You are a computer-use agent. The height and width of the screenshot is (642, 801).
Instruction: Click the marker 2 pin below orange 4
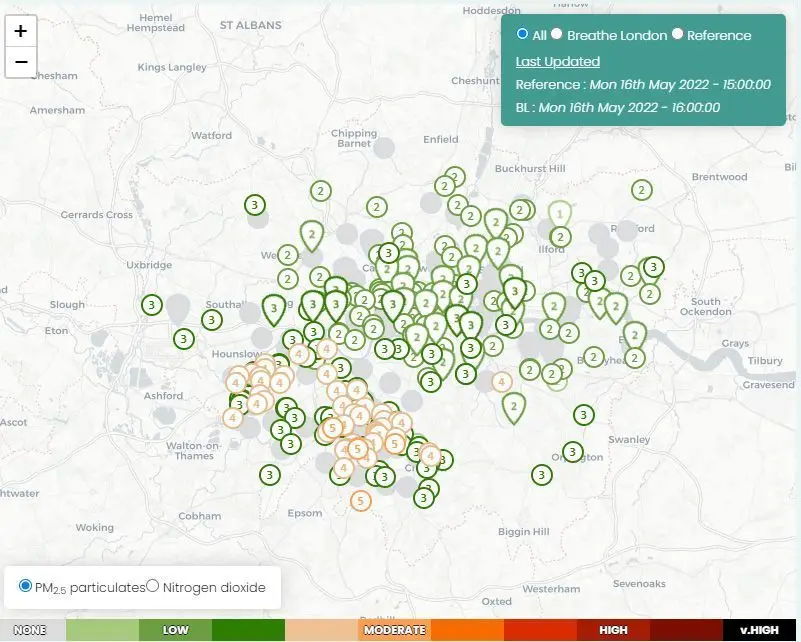pos(514,408)
